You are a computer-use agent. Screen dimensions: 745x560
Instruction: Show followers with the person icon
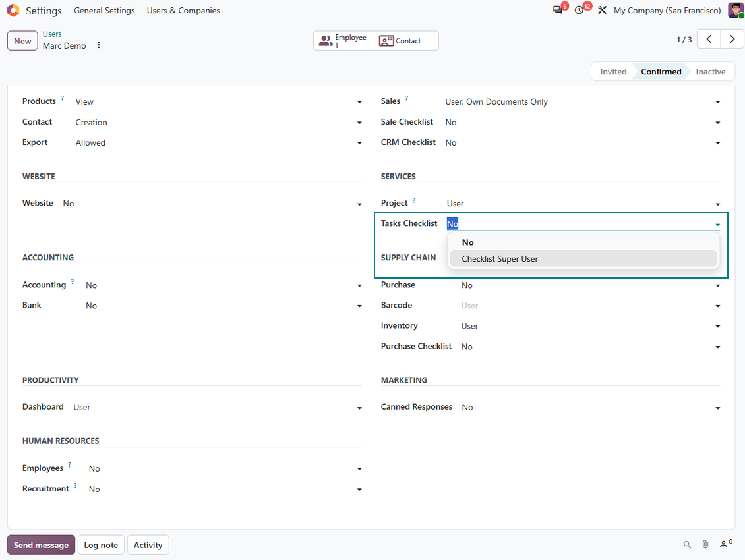pos(725,544)
